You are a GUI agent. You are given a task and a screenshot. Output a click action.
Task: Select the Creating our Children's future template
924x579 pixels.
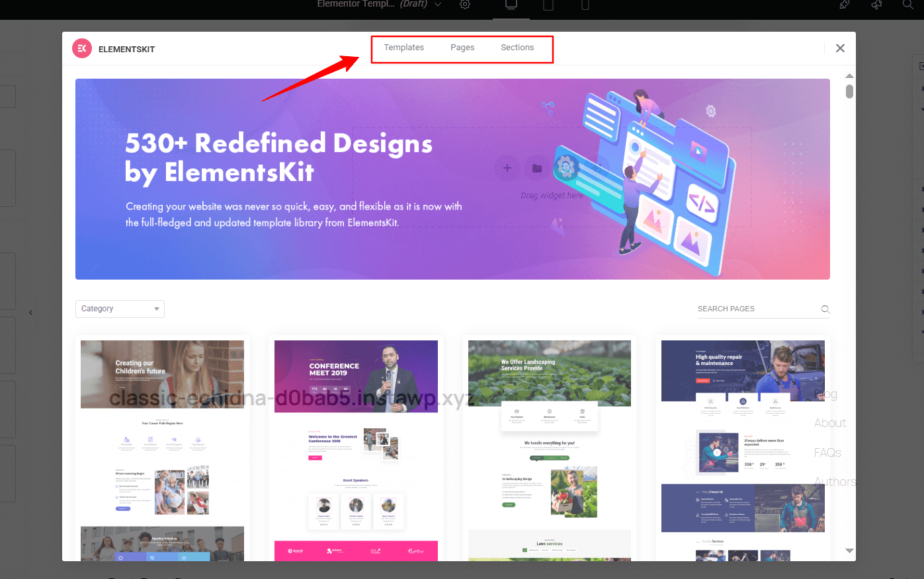pos(162,450)
